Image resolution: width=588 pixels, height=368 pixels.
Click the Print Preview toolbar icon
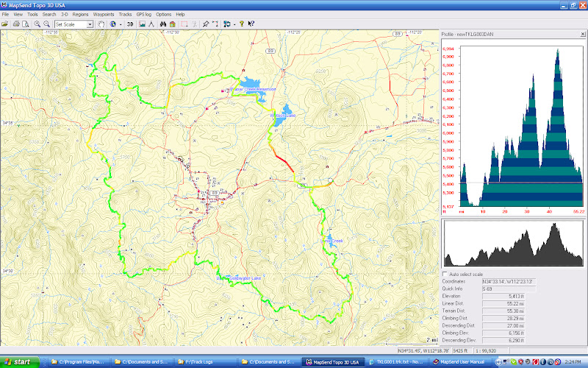pos(24,24)
